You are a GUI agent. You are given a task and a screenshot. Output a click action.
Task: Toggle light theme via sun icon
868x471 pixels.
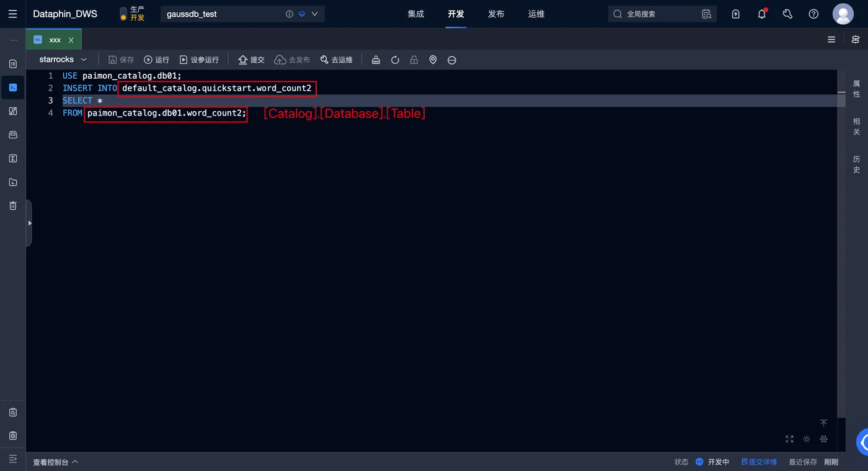(807, 439)
